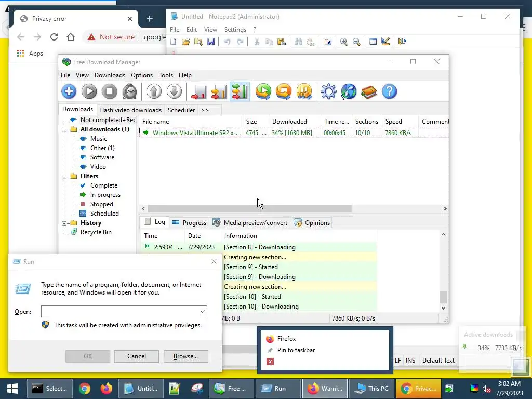Select the Complete filter

pyautogui.click(x=104, y=185)
